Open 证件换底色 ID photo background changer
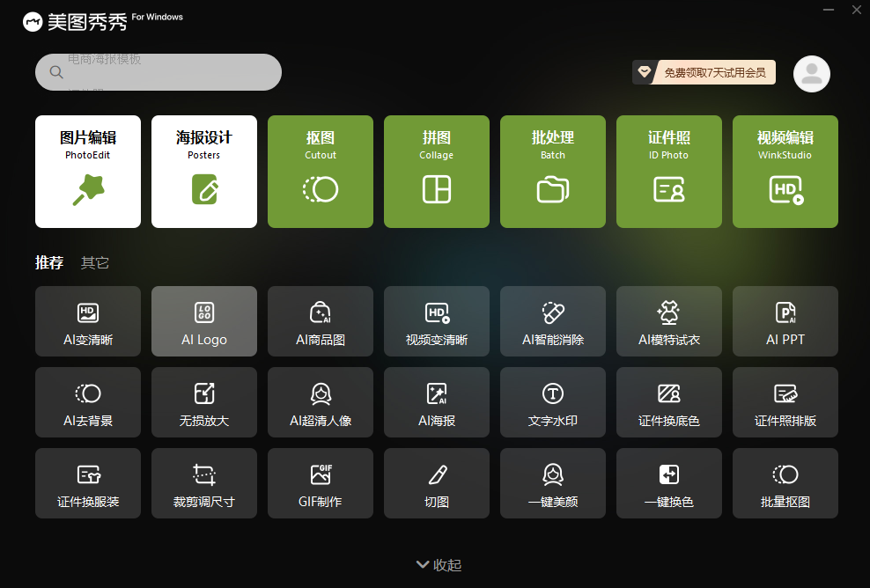 (669, 402)
